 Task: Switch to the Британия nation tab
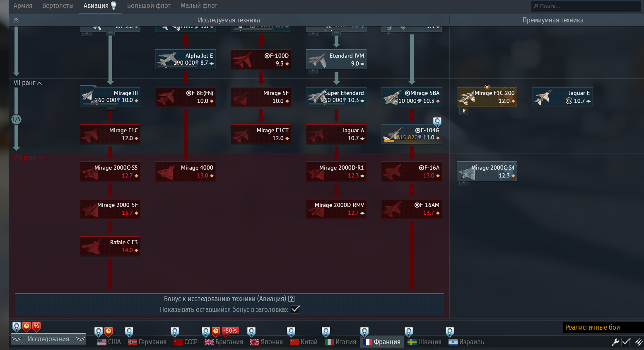click(224, 342)
